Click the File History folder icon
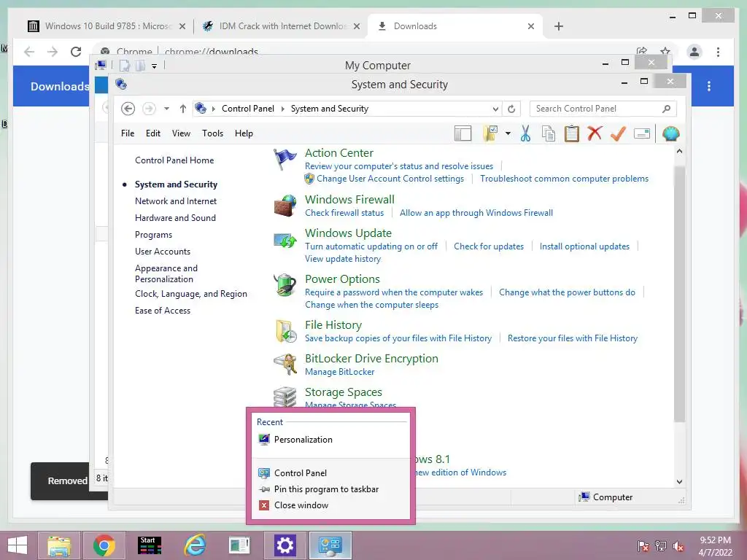This screenshot has height=560, width=747. tap(286, 332)
